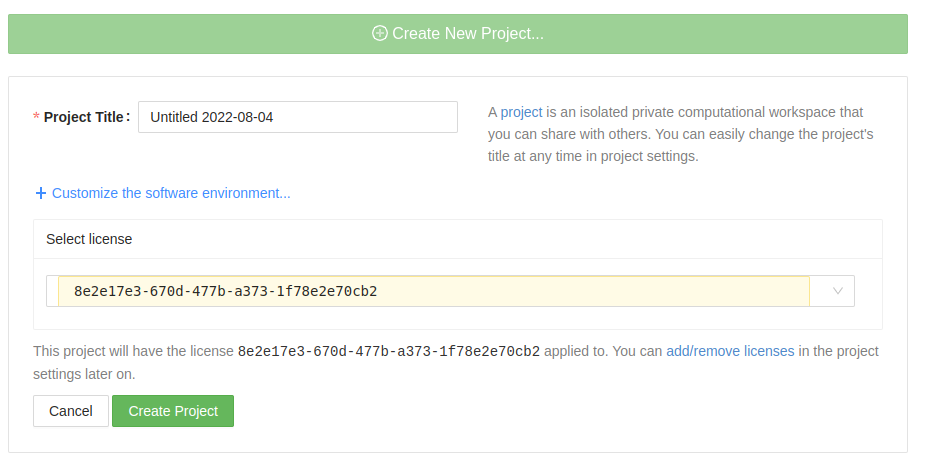
Task: Expand Customize the software environment link
Action: click(171, 193)
